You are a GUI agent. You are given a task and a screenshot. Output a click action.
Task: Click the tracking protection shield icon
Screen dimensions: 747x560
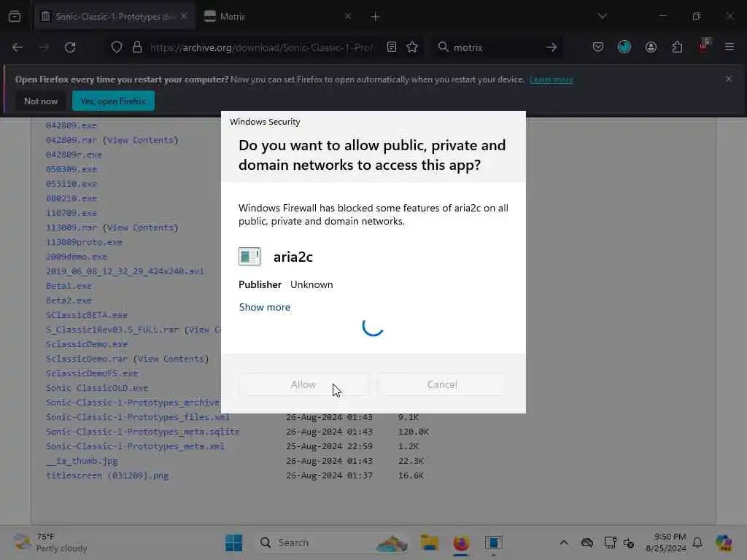tap(117, 47)
